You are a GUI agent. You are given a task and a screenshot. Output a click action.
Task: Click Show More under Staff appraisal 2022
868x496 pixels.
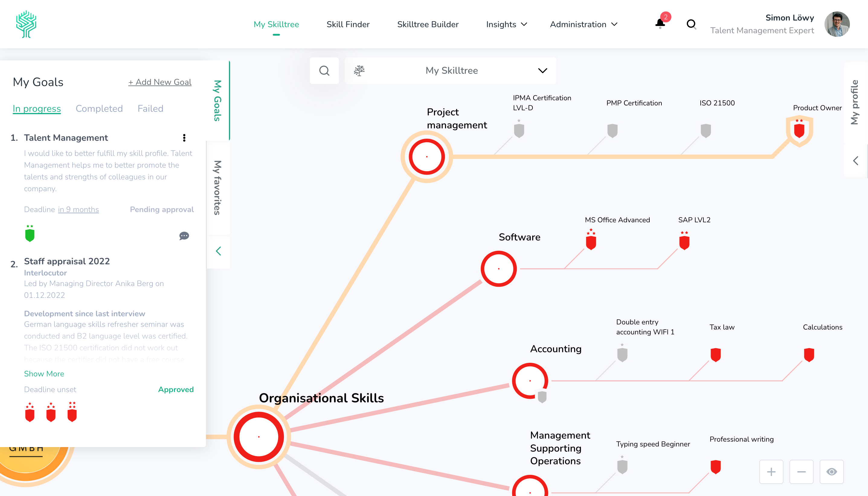[44, 374]
